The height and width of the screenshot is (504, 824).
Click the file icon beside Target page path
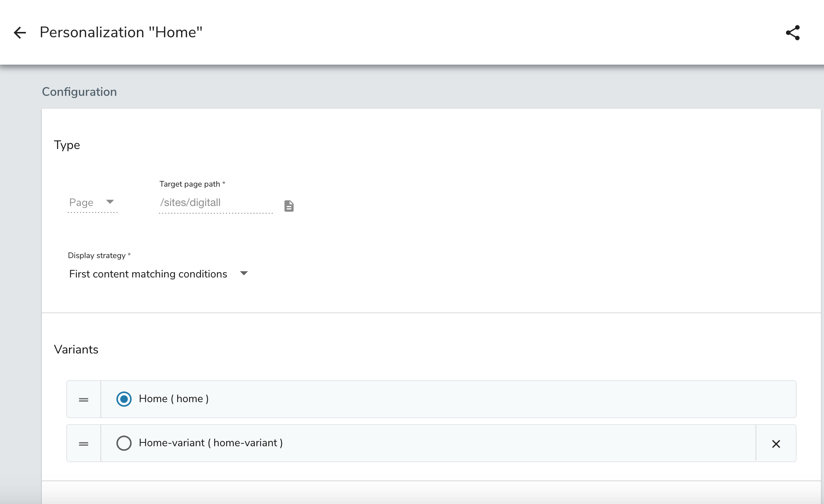(x=289, y=206)
